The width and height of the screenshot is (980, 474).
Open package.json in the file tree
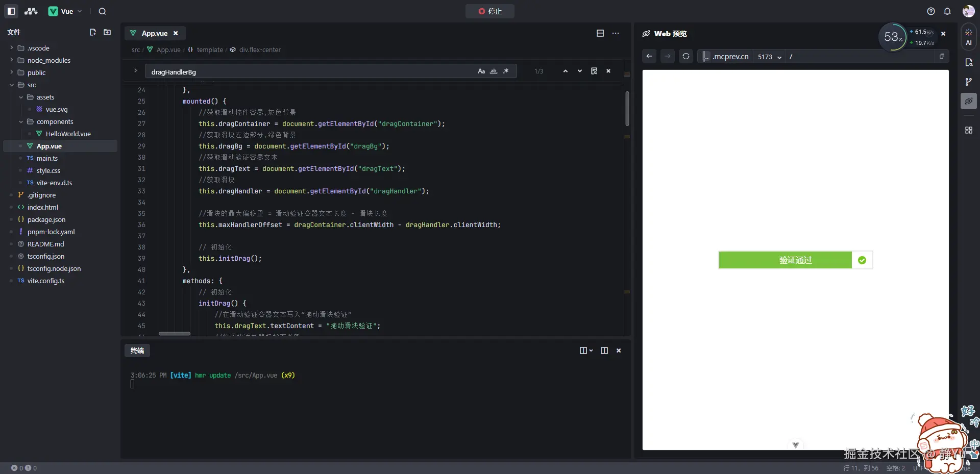click(x=46, y=219)
